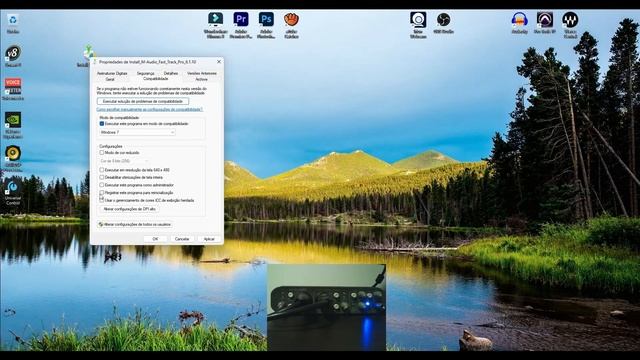Screen dimensions: 640x360
Task: Open the manual compatibility settings help link
Action: point(149,109)
